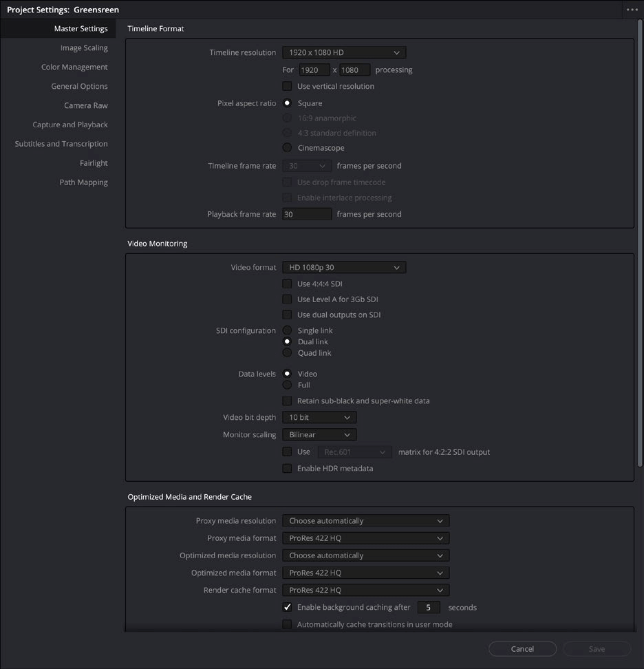Viewport: 644px width, 669px height.
Task: Go to Fairlight settings
Action: [x=94, y=162]
